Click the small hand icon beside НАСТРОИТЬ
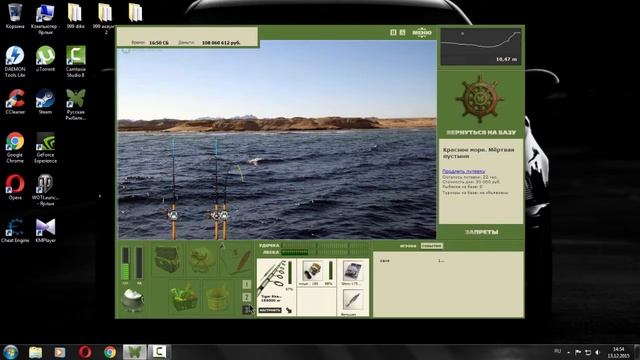This screenshot has width=640, height=360. (x=289, y=310)
